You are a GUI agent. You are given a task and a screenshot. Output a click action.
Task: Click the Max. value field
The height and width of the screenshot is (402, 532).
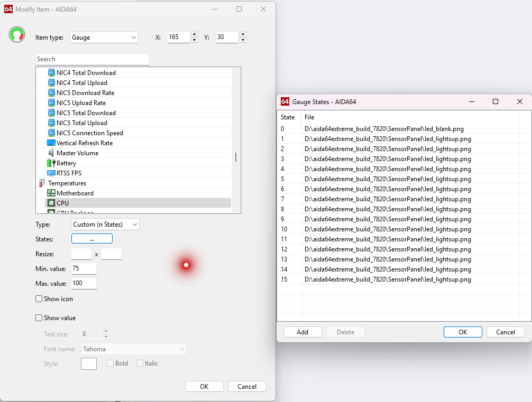(x=84, y=283)
